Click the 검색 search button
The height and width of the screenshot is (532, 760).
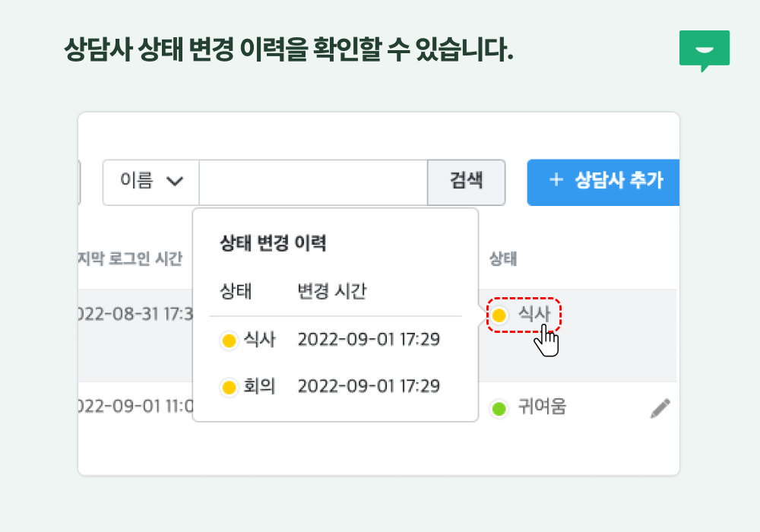pos(467,182)
